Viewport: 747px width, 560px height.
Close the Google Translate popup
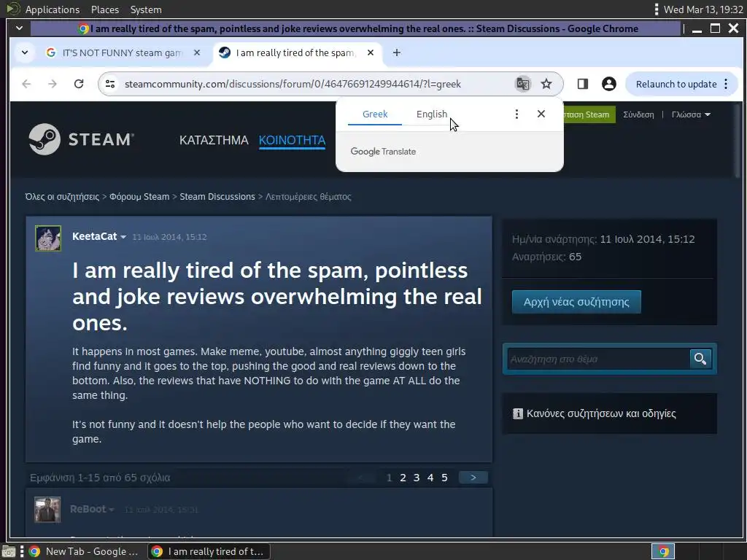[x=541, y=114]
